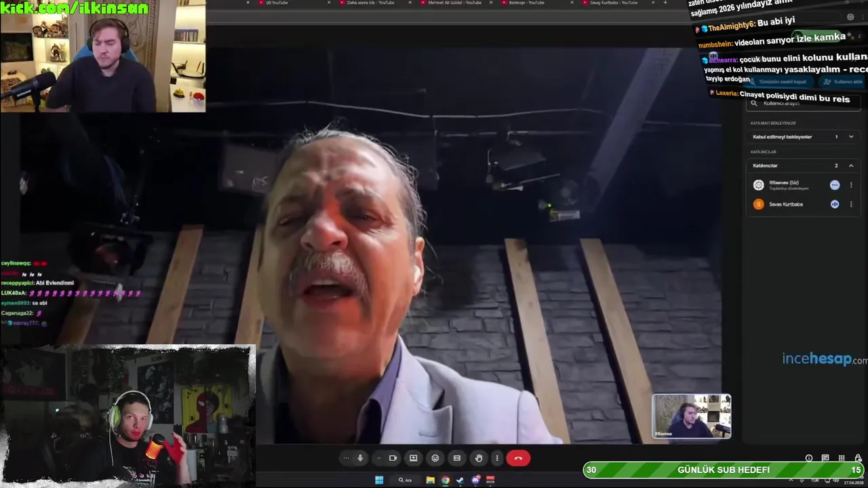Mute the microphone in the Meet toolbar
Viewport: 868px width, 488px height.
coord(360,458)
